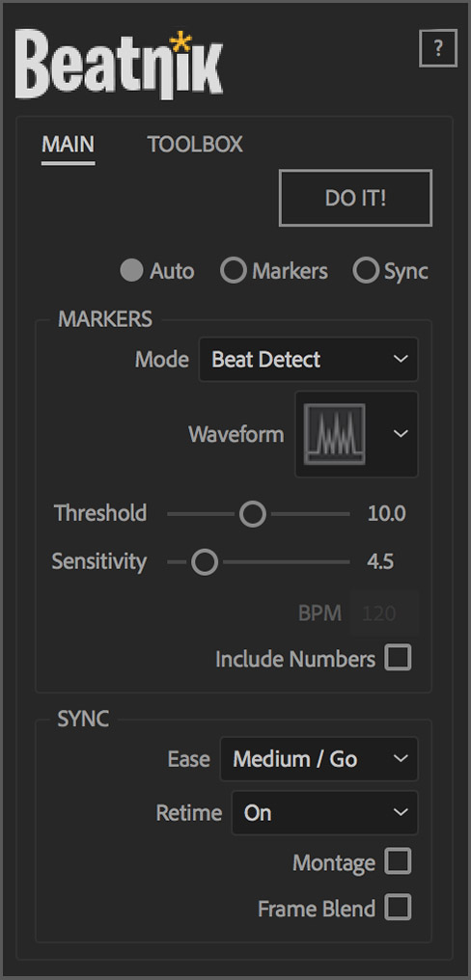Open the Mode dropdown showing Beat Detect
Viewport: 471px width, 980px height.
coord(309,360)
